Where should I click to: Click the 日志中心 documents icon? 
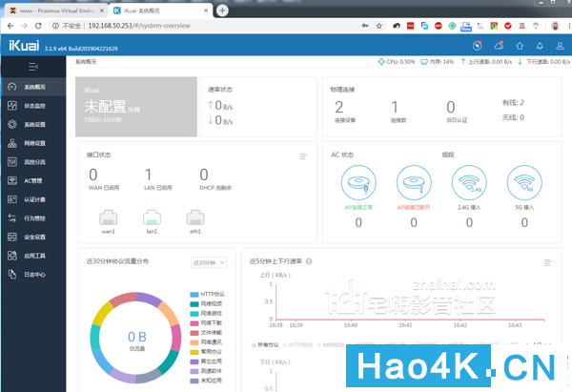12,275
